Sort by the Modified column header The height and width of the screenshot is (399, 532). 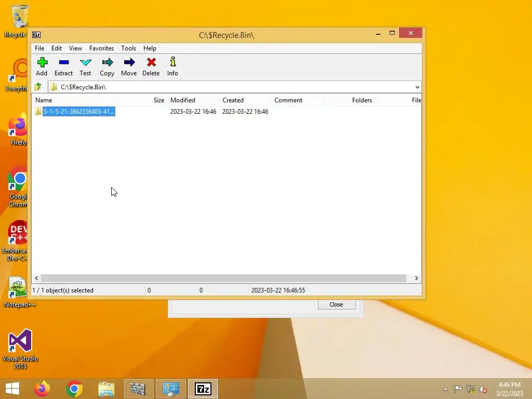[193, 100]
